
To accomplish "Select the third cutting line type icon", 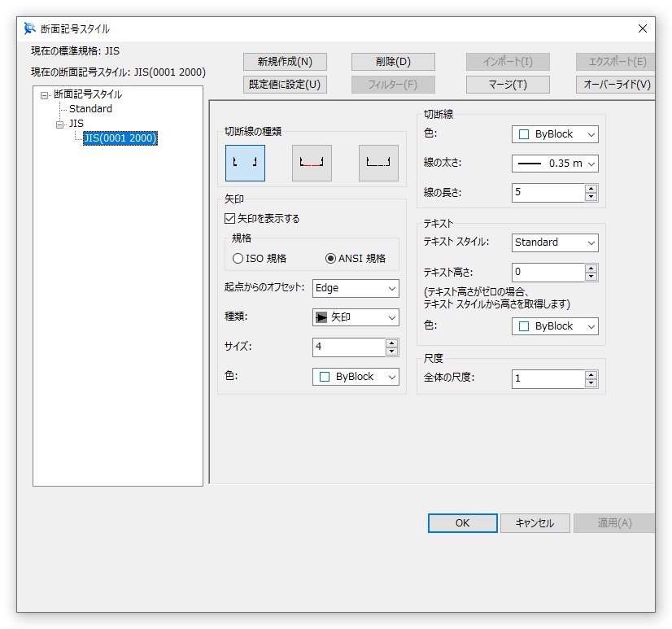I will click(378, 163).
